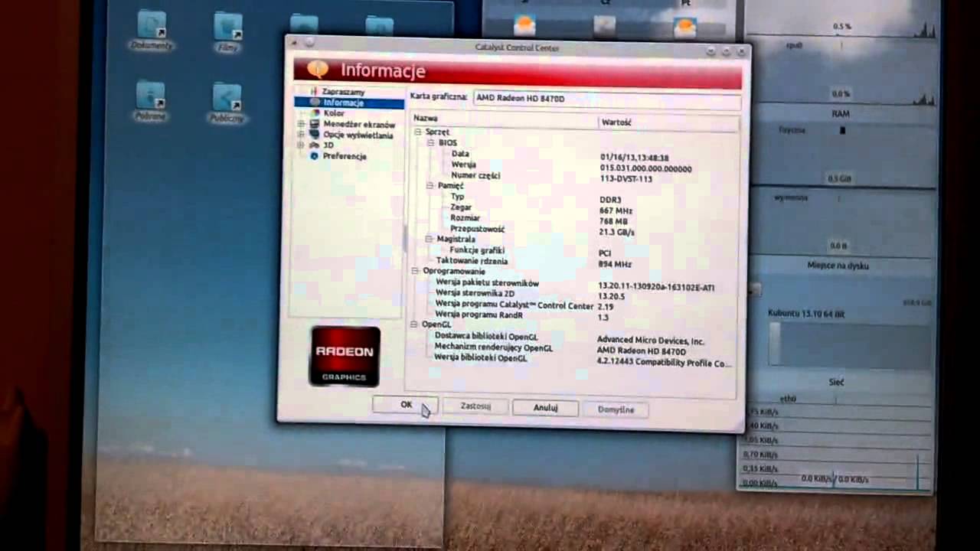Click the Informacje header bubble icon
The width and height of the screenshot is (980, 551).
[318, 70]
